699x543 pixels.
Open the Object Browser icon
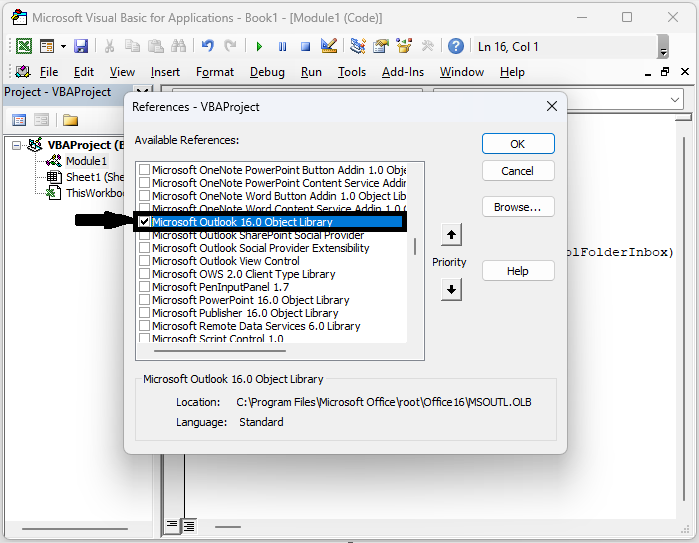tap(404, 46)
